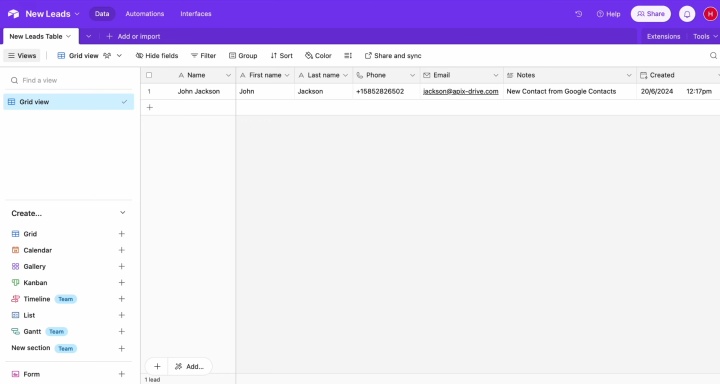Open Phone field dropdown arrow

pos(412,75)
